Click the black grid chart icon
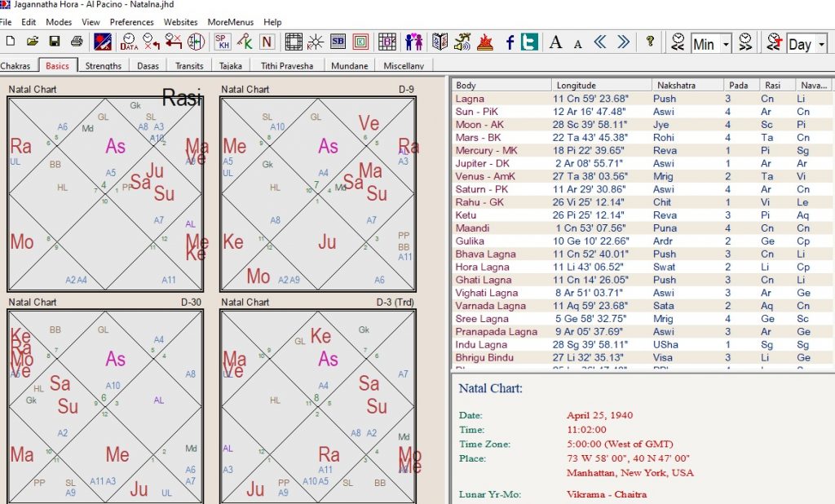The width and height of the screenshot is (835, 504). point(294,42)
